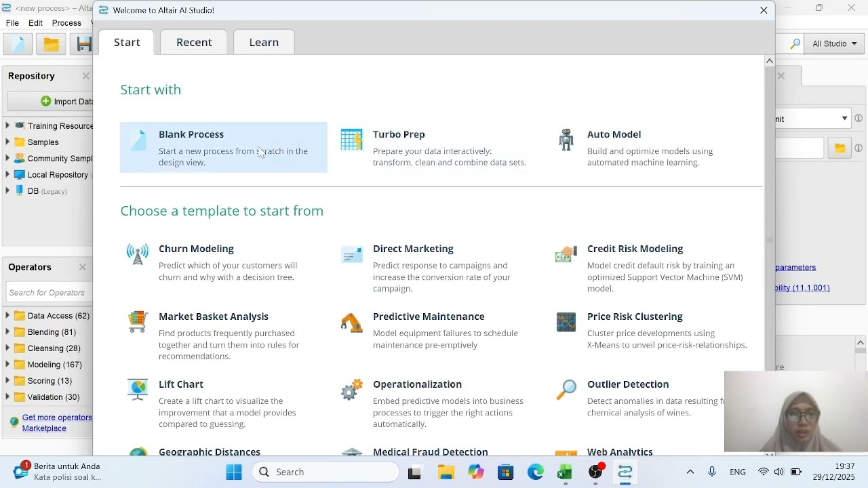Close the Welcome to Altair AI Studio dialog

pos(764,10)
